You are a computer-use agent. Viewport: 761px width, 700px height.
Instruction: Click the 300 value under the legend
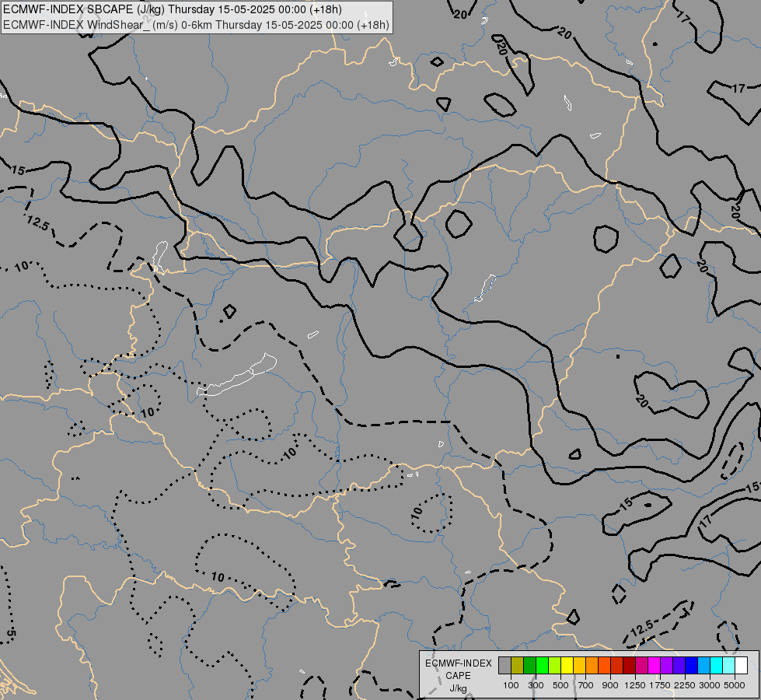coord(536,685)
